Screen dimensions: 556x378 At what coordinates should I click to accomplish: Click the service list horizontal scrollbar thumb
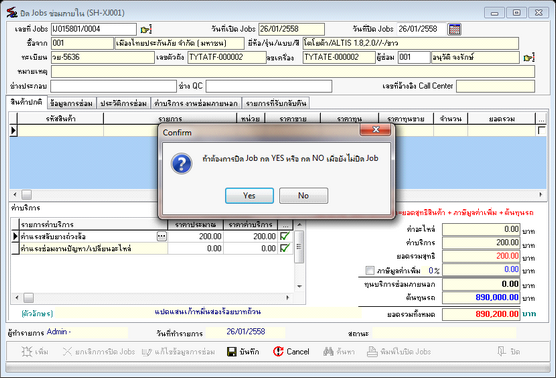tap(29, 298)
